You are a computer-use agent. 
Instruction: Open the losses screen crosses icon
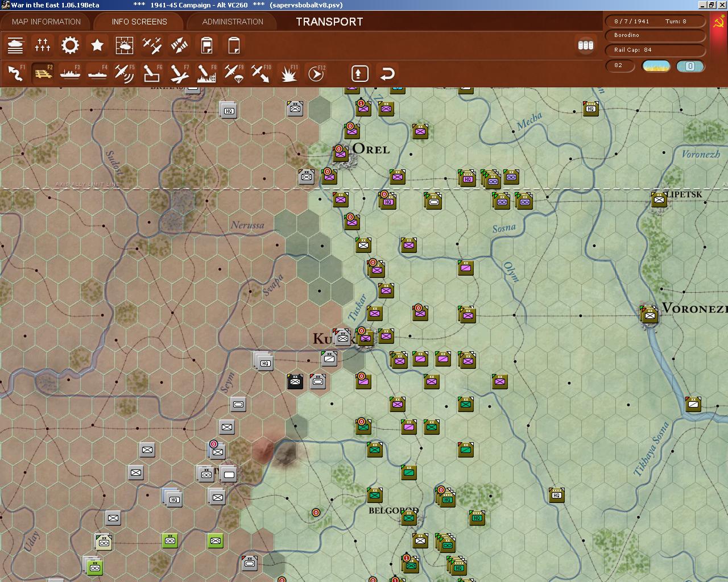coord(43,45)
